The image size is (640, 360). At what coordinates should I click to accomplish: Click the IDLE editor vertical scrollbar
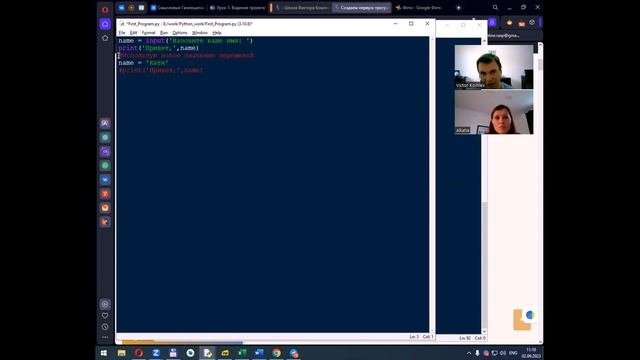click(x=432, y=184)
